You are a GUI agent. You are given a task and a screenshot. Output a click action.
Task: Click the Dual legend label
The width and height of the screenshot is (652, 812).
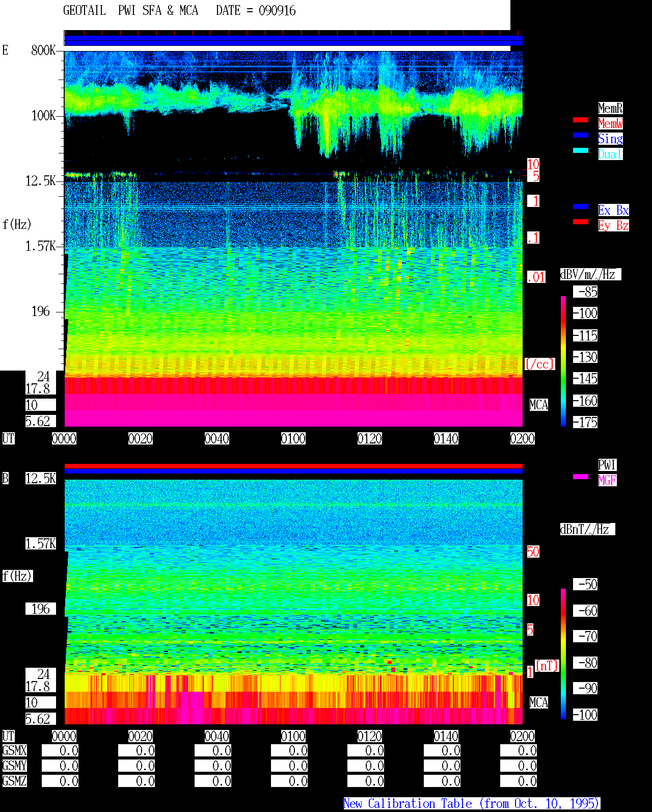point(610,154)
